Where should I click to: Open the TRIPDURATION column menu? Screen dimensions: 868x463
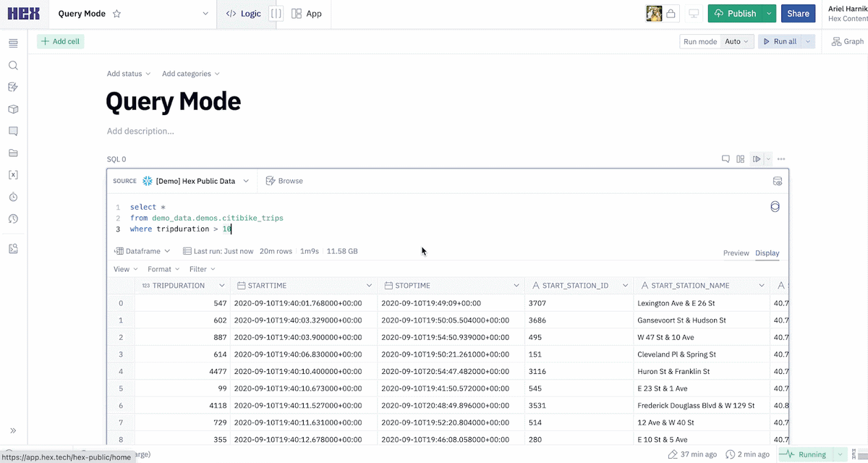[222, 286]
